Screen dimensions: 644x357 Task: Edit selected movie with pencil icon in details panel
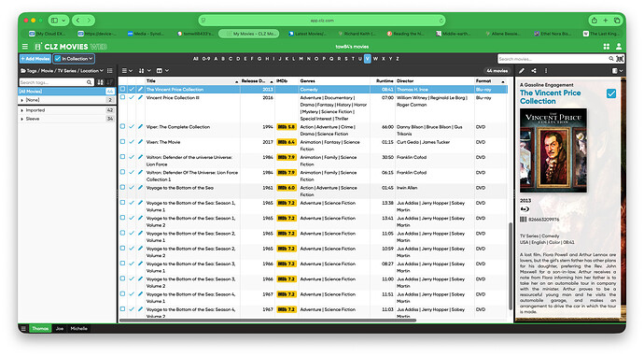[522, 71]
